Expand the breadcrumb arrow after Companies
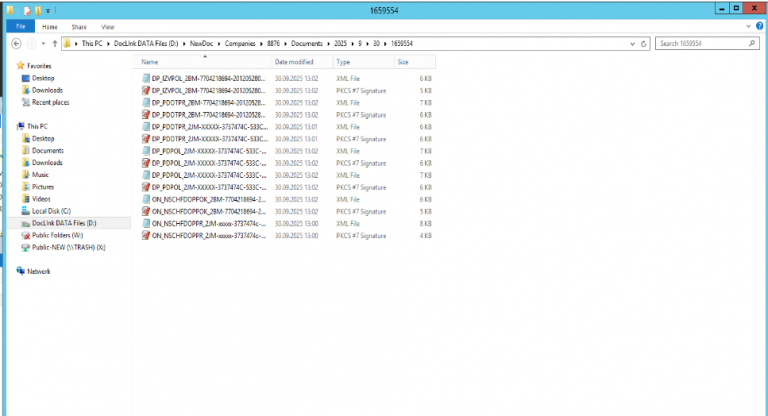The width and height of the screenshot is (768, 416). tap(261, 44)
